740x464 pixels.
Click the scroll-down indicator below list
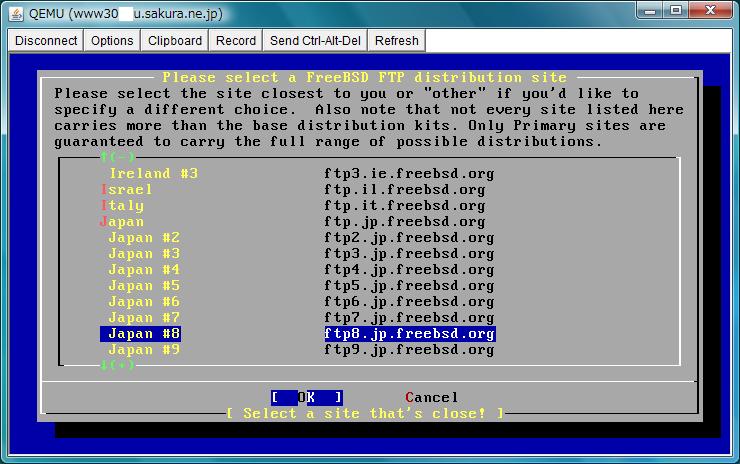point(118,366)
